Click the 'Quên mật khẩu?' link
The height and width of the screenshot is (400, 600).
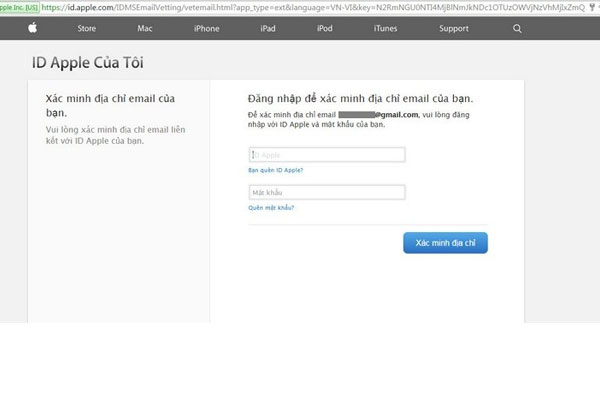pyautogui.click(x=271, y=208)
